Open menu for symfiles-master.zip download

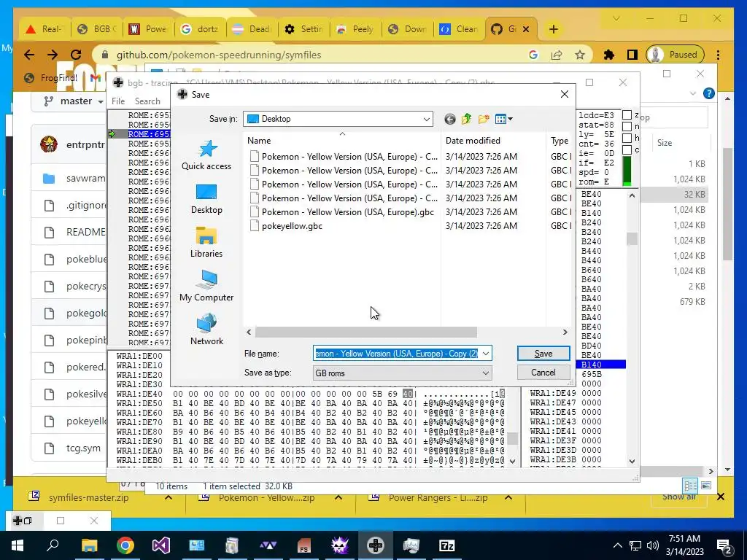[169, 497]
